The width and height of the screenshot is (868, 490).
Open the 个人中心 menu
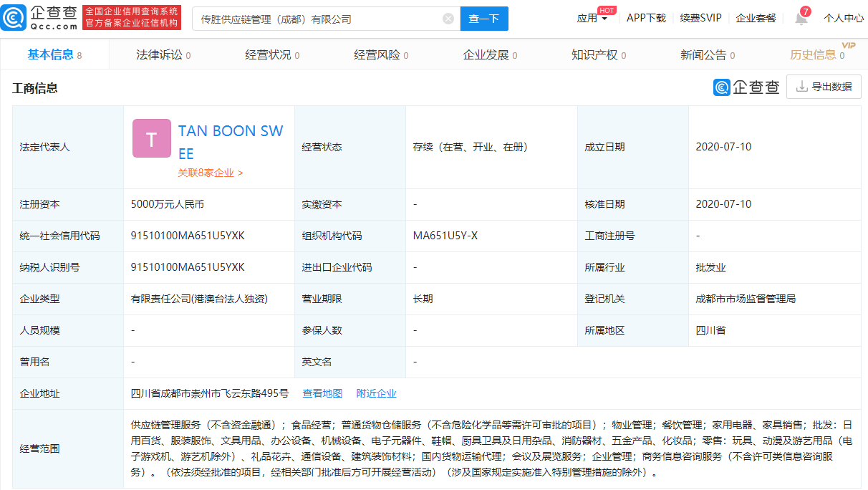coord(844,19)
